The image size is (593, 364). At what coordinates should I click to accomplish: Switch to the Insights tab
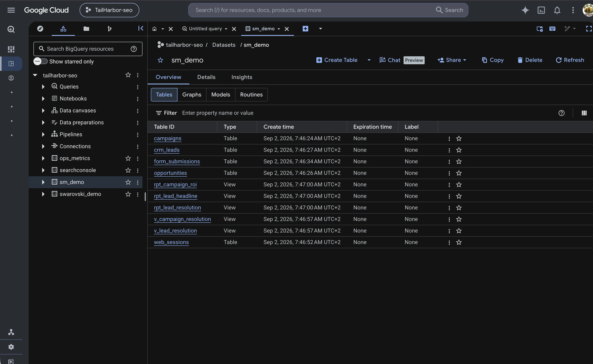[242, 77]
